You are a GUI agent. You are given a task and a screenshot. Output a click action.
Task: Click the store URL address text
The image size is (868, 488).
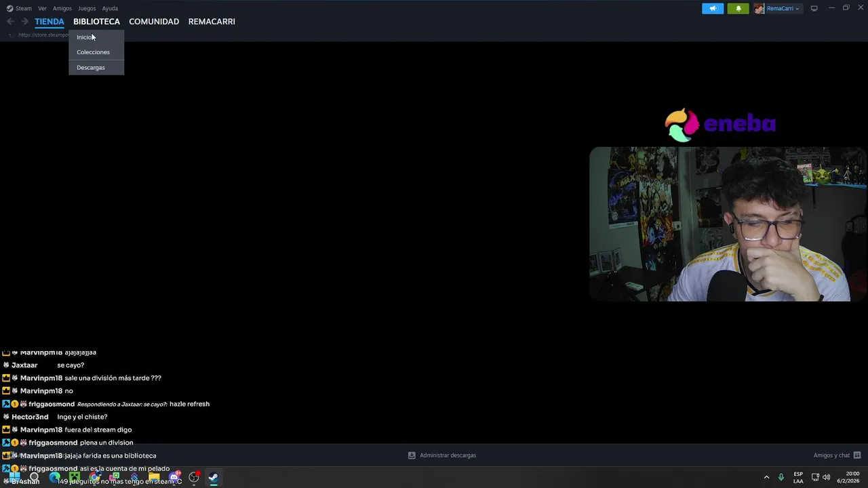click(43, 35)
